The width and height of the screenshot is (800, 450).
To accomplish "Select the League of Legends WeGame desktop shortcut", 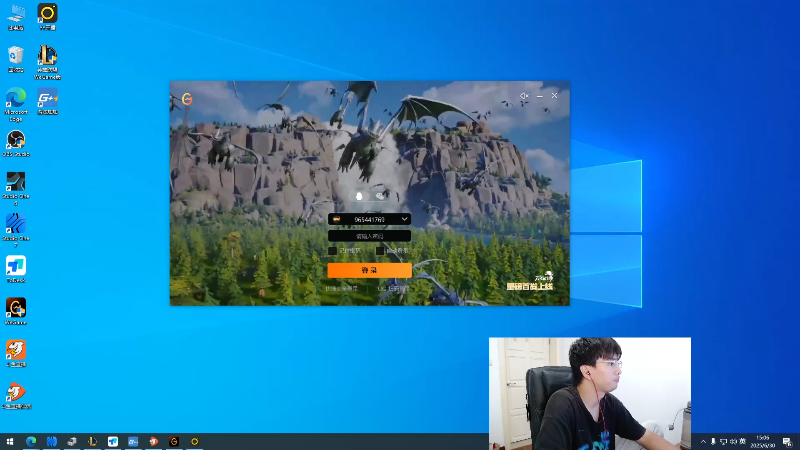I will [47, 62].
